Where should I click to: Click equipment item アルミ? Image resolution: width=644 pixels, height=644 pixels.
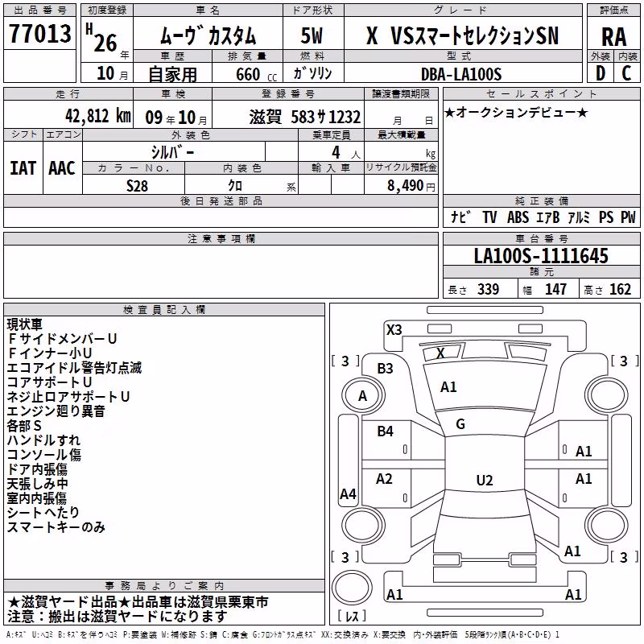click(x=579, y=217)
